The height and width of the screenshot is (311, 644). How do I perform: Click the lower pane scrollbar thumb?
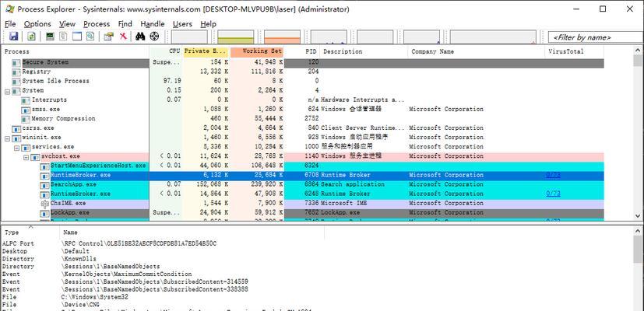point(638,251)
